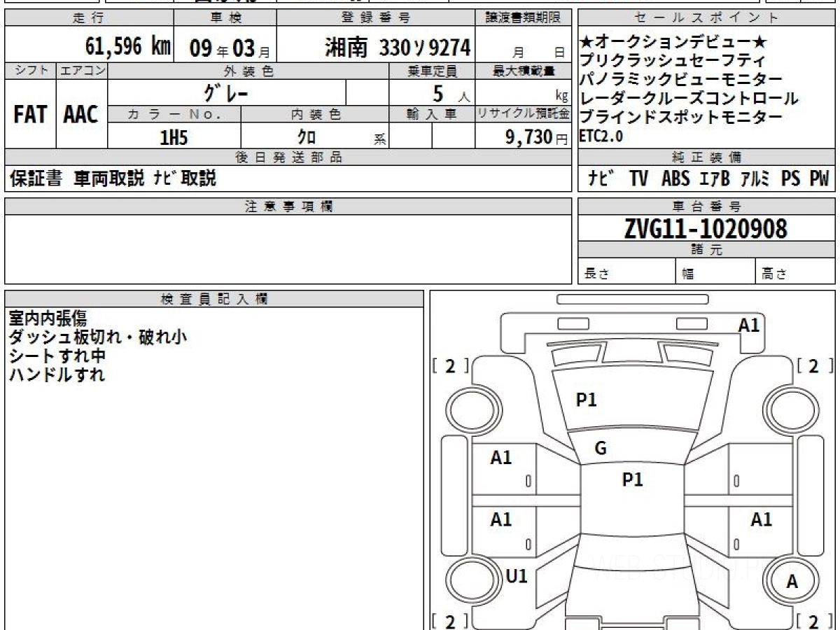Select the ダッシュ板切れ・破れ小 note

point(97,337)
